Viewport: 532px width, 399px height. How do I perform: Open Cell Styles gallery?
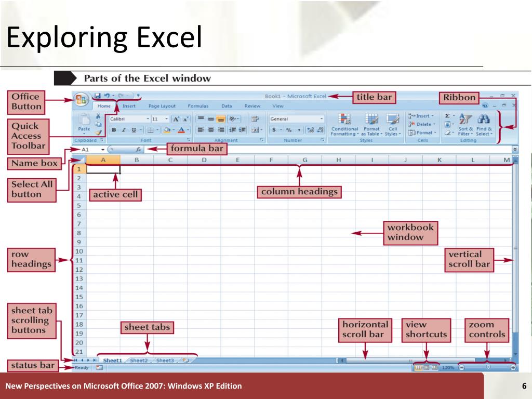point(393,125)
